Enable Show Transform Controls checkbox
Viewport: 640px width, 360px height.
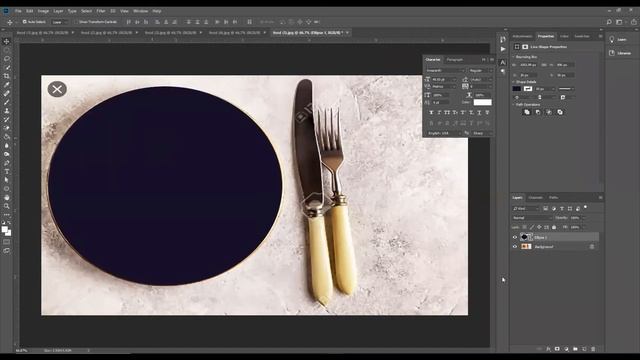point(76,22)
